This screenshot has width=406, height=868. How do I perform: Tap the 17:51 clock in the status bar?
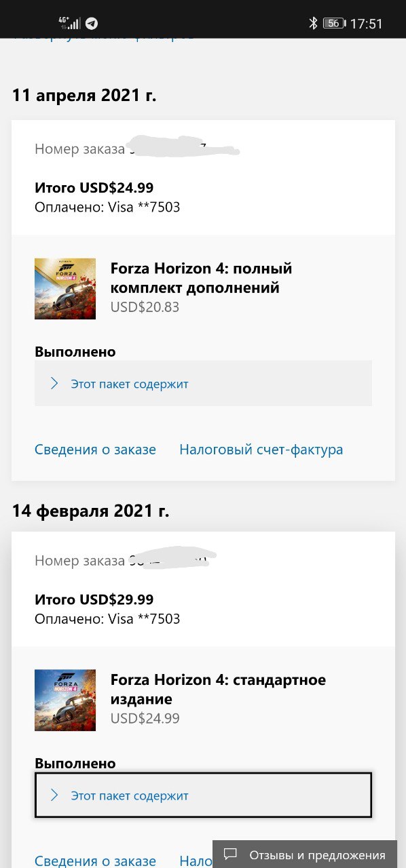pyautogui.click(x=366, y=24)
